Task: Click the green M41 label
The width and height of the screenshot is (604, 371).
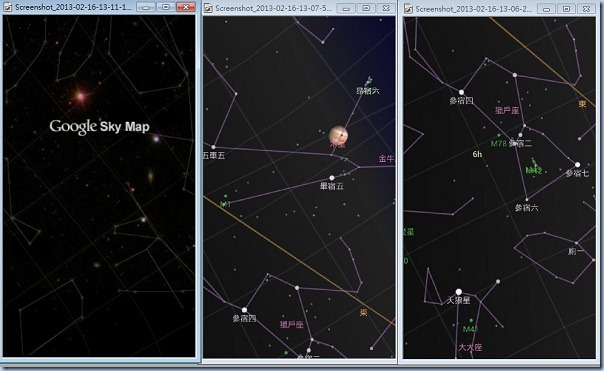Action: click(470, 329)
